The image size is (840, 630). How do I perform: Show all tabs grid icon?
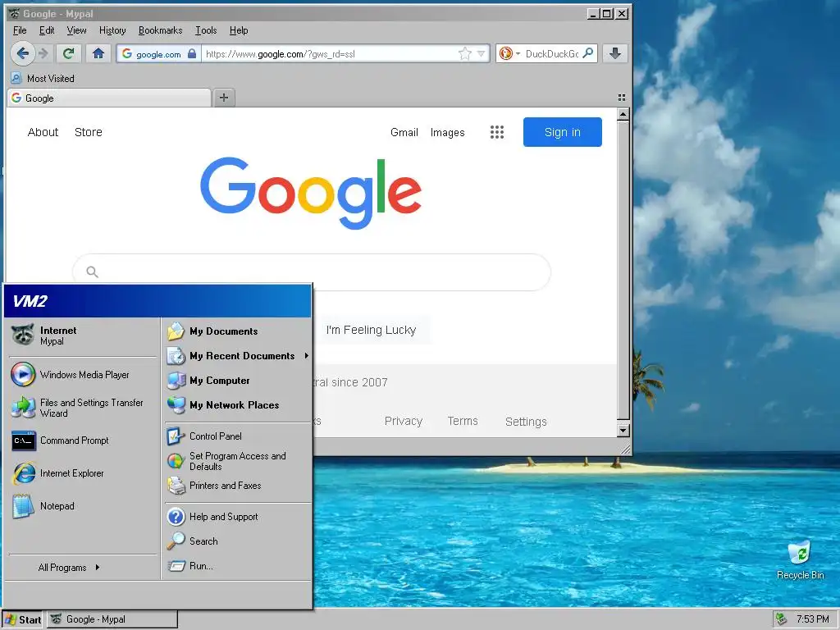point(622,98)
